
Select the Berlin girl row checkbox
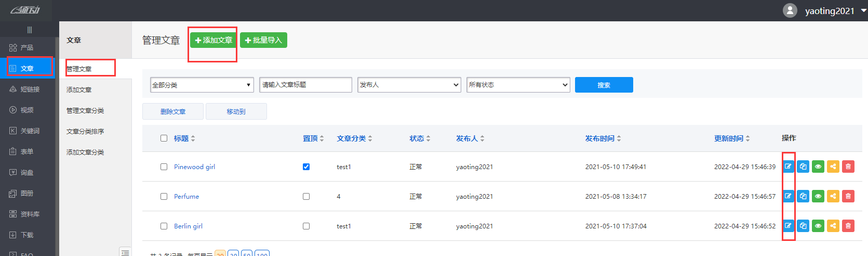(x=164, y=226)
